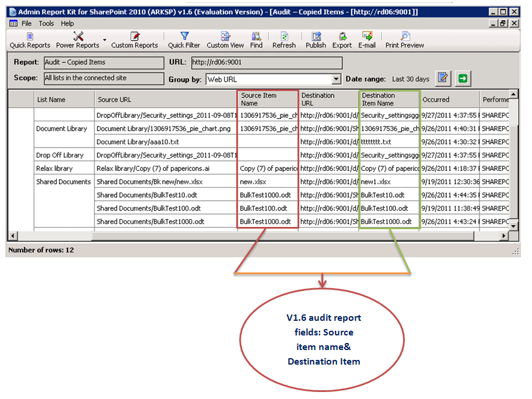Select Shared Documents/Bk new/new.xlsx cell
Viewport: 532px width, 399px height.
click(x=166, y=181)
